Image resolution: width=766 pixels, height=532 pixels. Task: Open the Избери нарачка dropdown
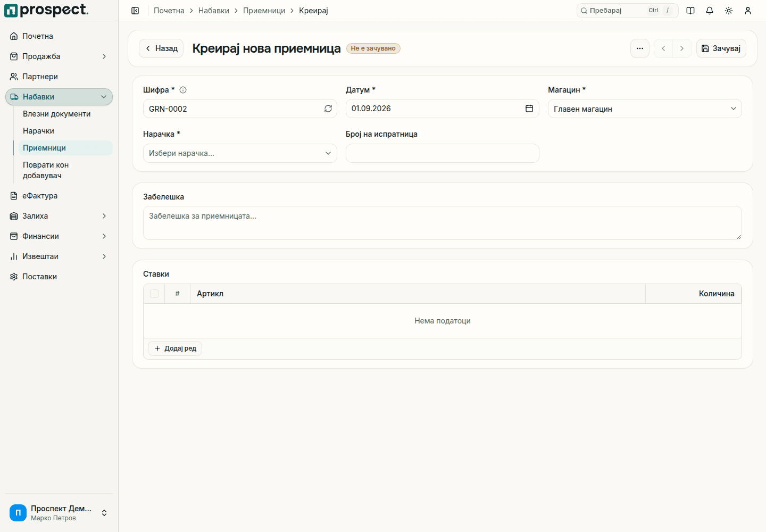240,153
